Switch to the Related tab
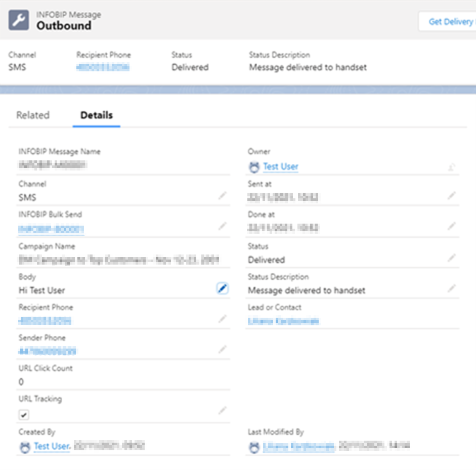 33,115
